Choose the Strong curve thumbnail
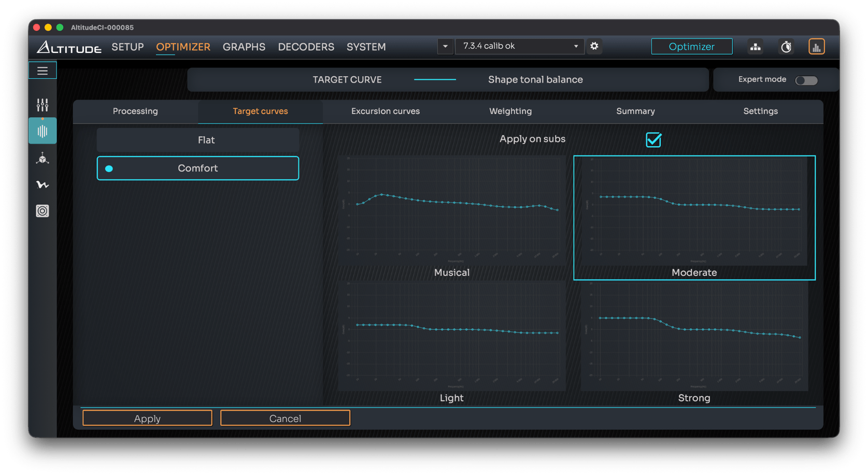Screen dimensions: 868x475 694,343
